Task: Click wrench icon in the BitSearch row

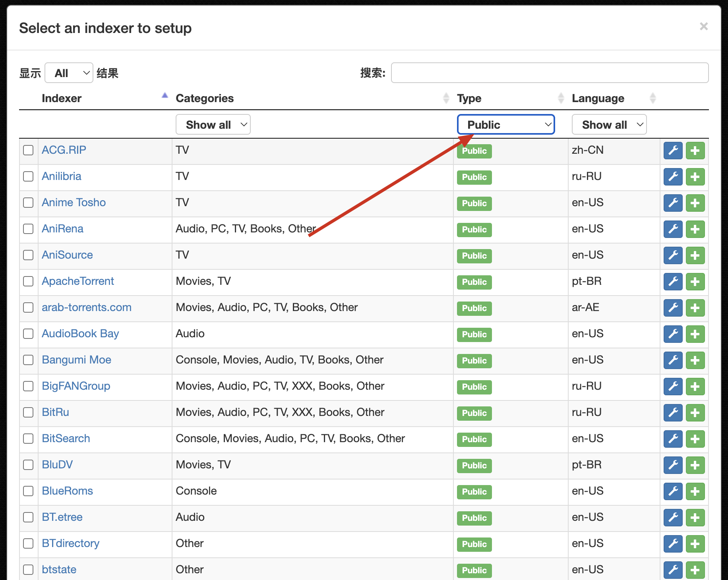Action: 673,439
